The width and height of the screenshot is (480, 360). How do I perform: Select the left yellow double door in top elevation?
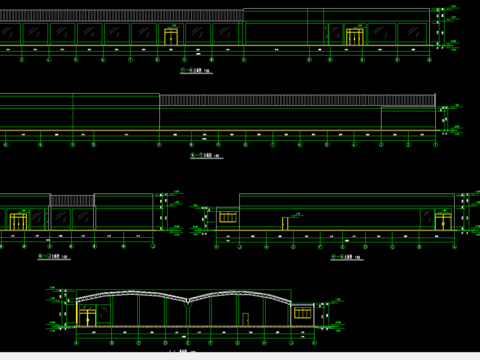171,36
